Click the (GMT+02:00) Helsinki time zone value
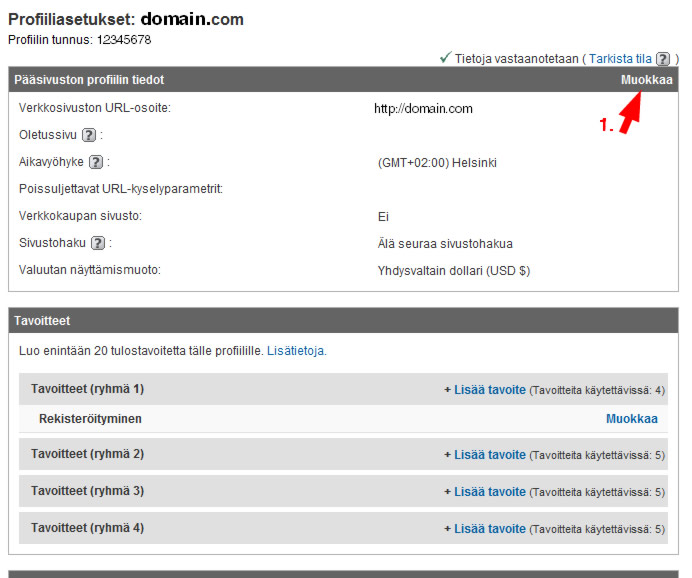Screen dimensions: 692x578 pyautogui.click(x=437, y=163)
